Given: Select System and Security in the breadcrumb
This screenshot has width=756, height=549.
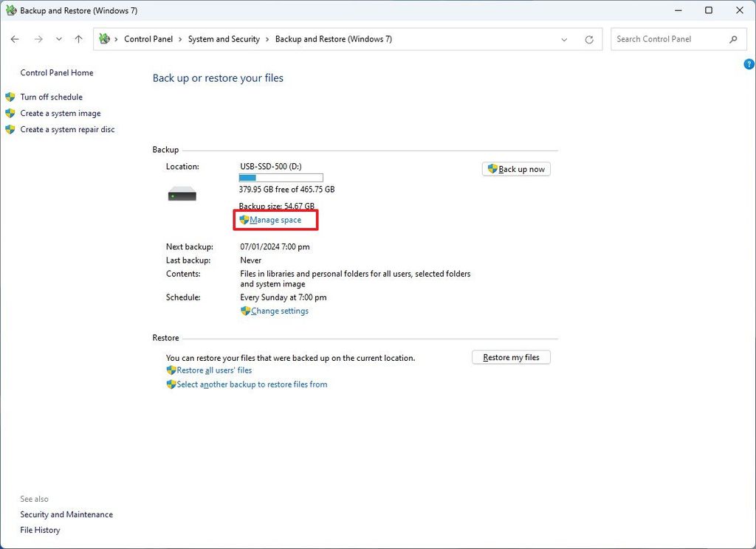Looking at the screenshot, I should 224,39.
